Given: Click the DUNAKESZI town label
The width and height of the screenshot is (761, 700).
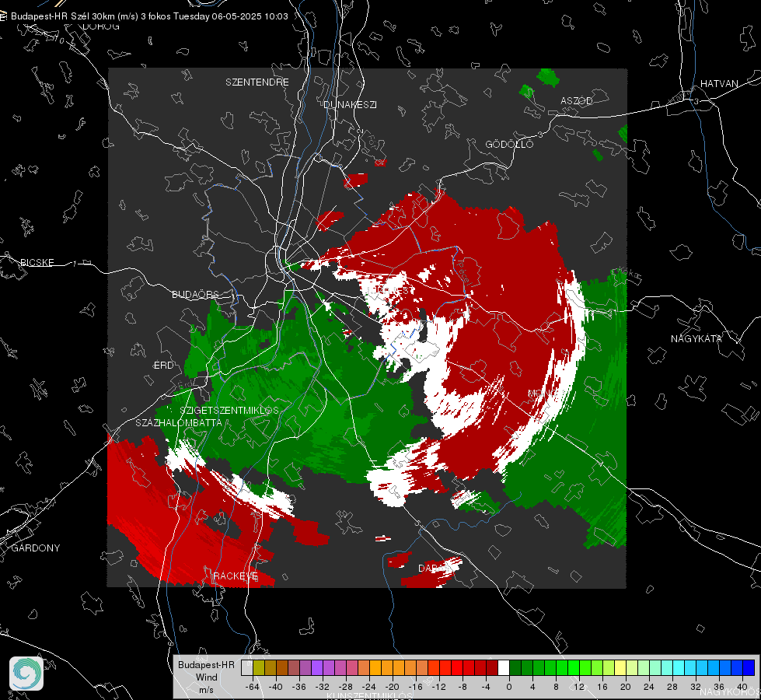Looking at the screenshot, I should pyautogui.click(x=350, y=104).
